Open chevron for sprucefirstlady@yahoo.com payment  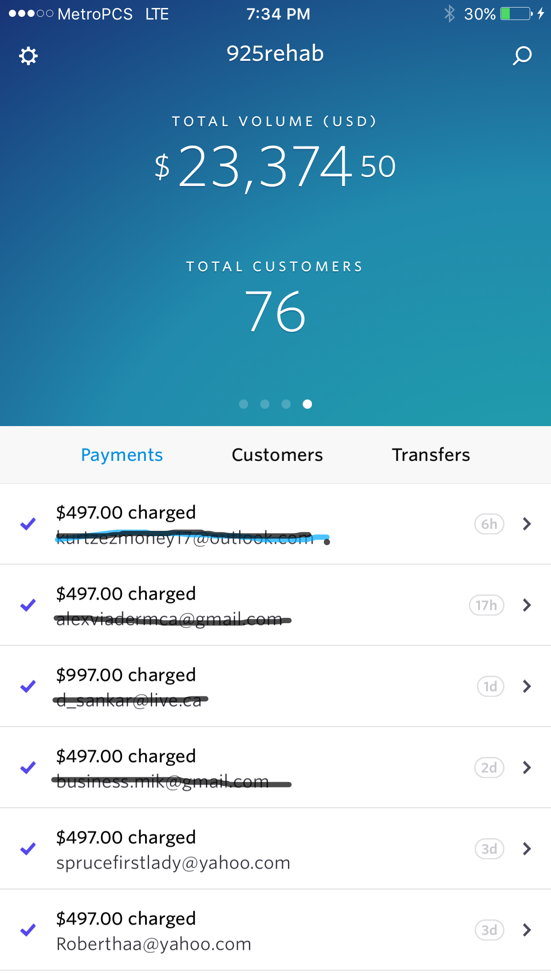pos(527,849)
